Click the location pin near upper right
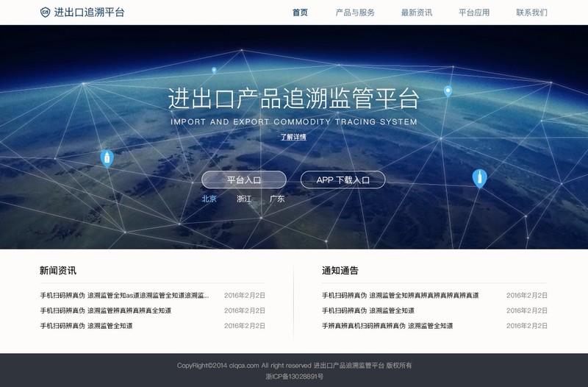 [448, 91]
